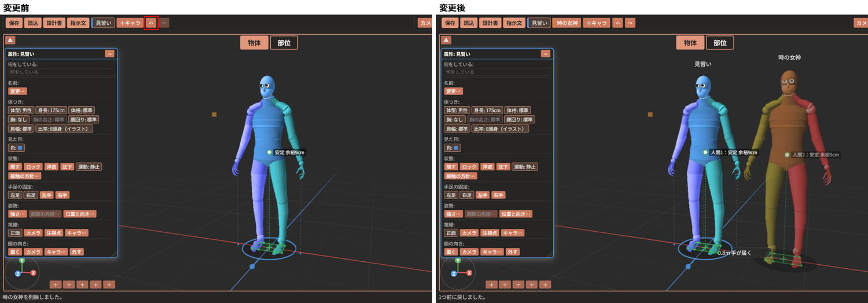Viewport: 868px width, 303px height.
Task: Open 位置と向き… in 変更後 panel
Action: pos(516,214)
